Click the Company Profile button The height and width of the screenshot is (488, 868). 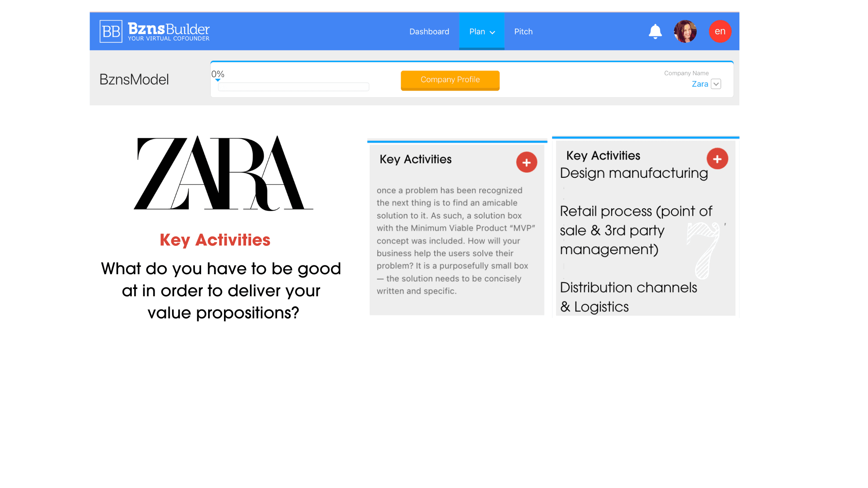point(449,79)
